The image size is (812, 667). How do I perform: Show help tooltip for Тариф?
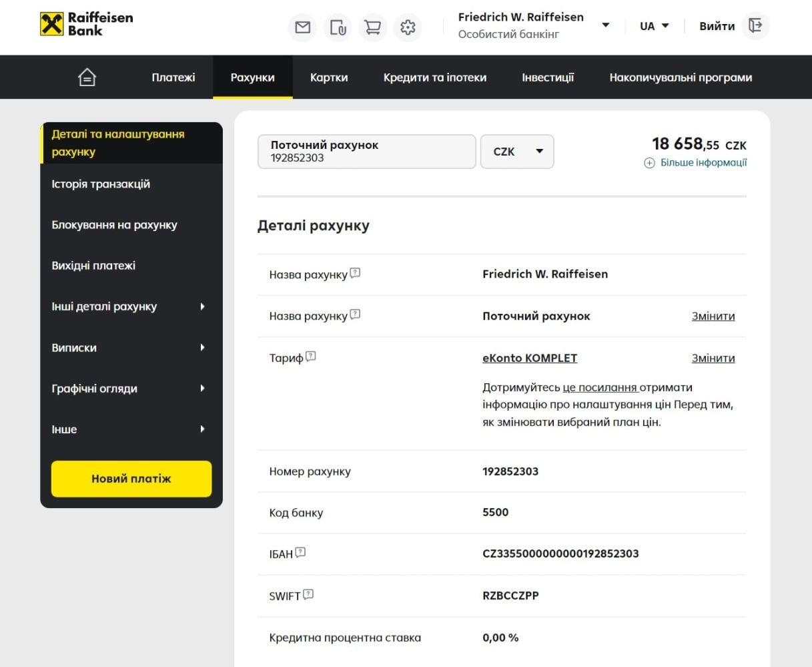[311, 356]
